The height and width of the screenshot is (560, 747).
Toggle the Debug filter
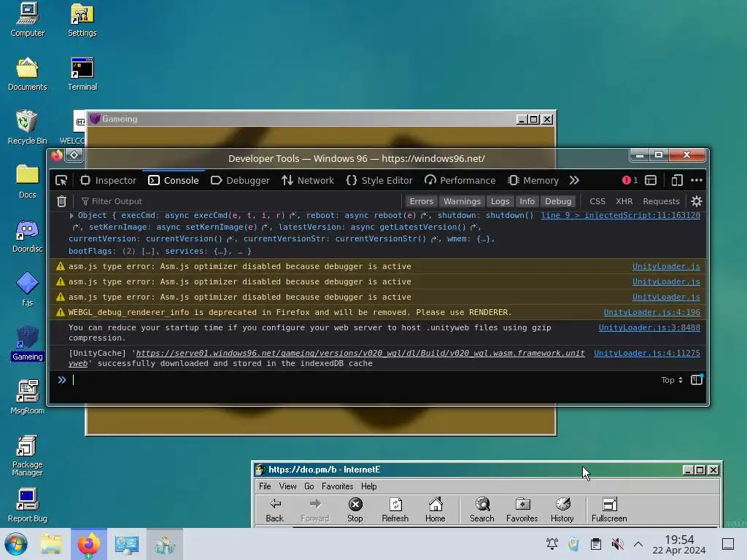(x=558, y=201)
